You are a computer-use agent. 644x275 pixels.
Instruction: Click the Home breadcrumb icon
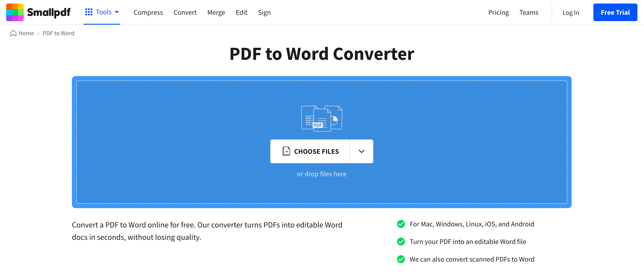(13, 33)
